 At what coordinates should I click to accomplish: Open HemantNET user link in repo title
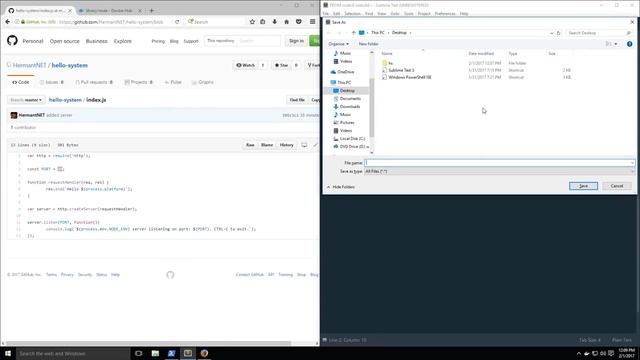[x=29, y=65]
